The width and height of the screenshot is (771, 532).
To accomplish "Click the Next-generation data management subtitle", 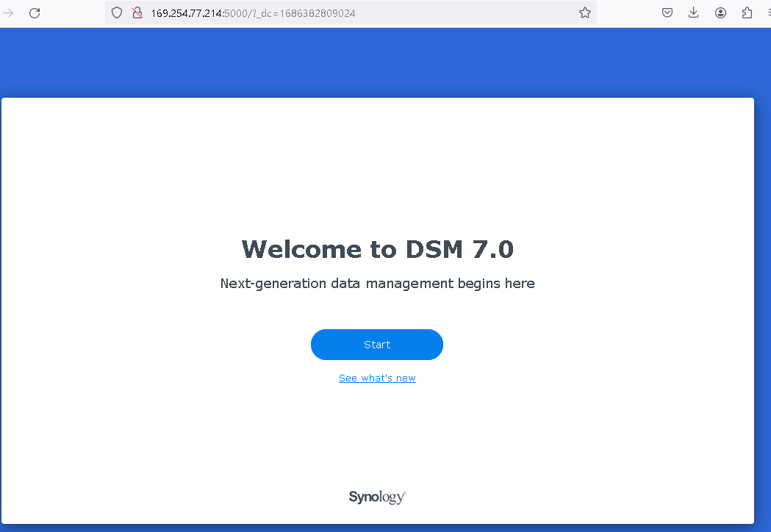I will click(378, 284).
